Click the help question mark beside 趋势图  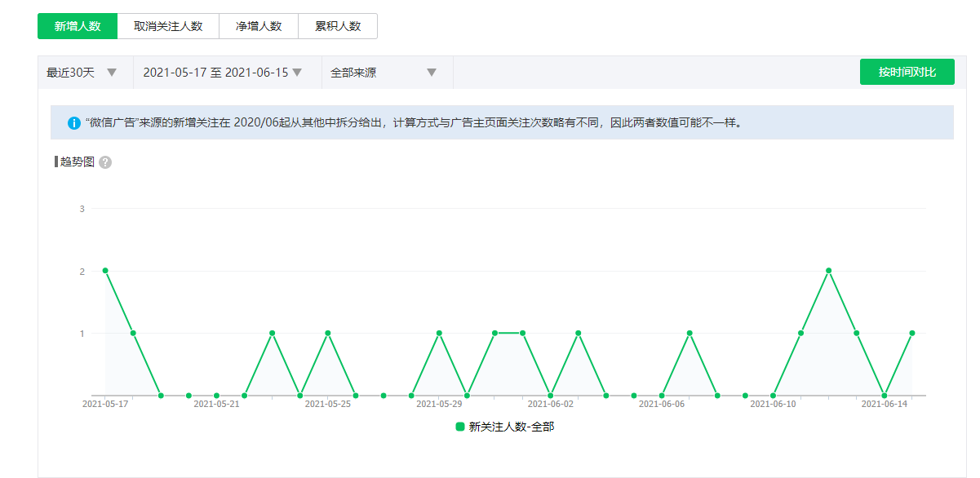(105, 162)
